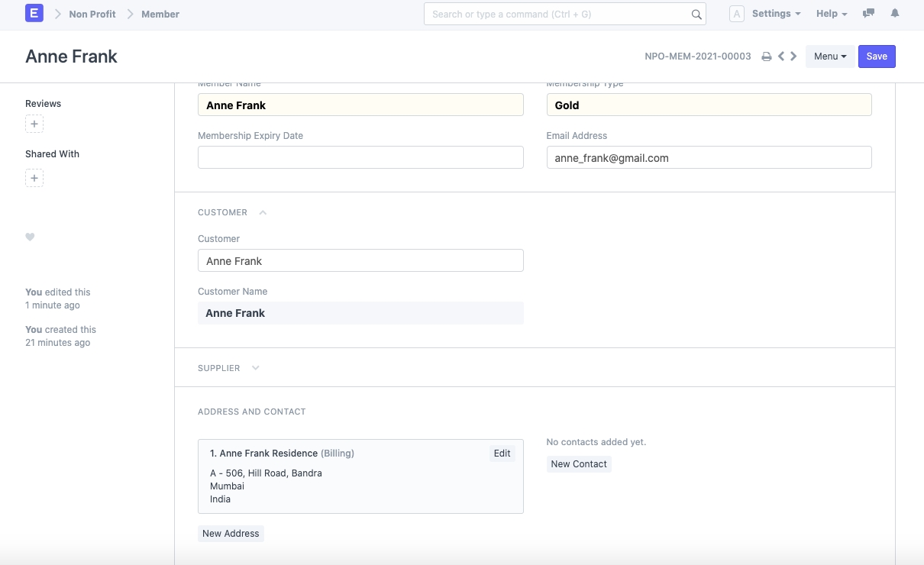This screenshot has height=565, width=924.
Task: Open the Settings dropdown menu
Action: [x=776, y=14]
